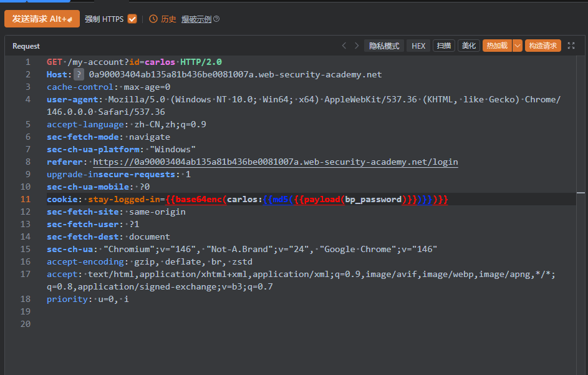The image size is (588, 375).
Task: Click the question mark icon next to Host
Action: click(79, 75)
